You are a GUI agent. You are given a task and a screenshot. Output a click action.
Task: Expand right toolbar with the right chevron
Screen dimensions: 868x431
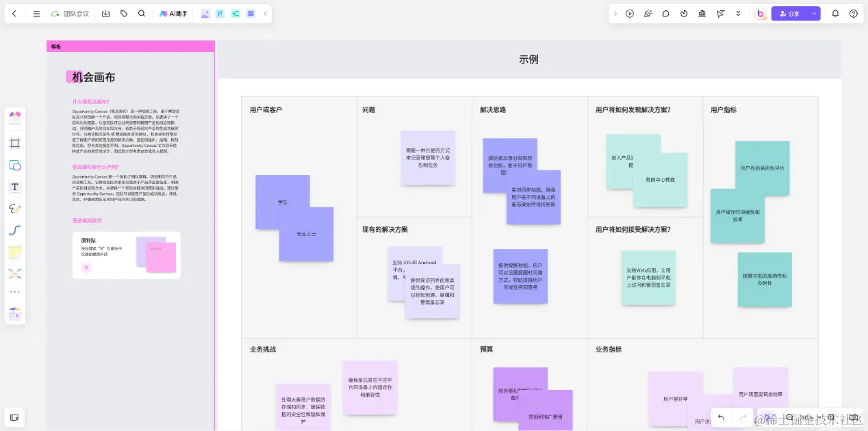point(615,14)
